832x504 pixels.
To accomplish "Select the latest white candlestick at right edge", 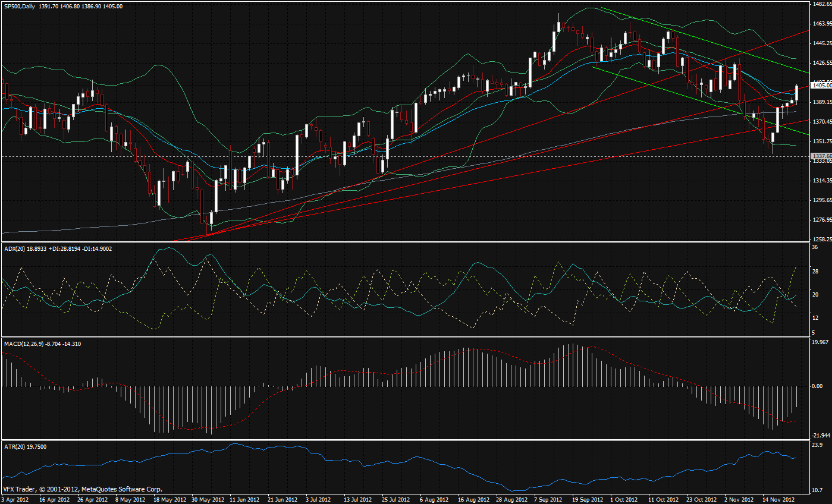I will [x=796, y=93].
